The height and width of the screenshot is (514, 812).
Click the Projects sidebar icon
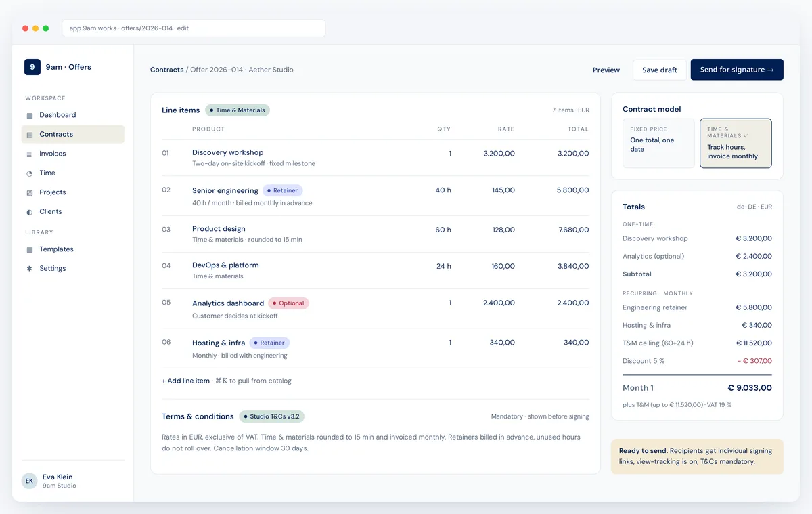pos(29,193)
